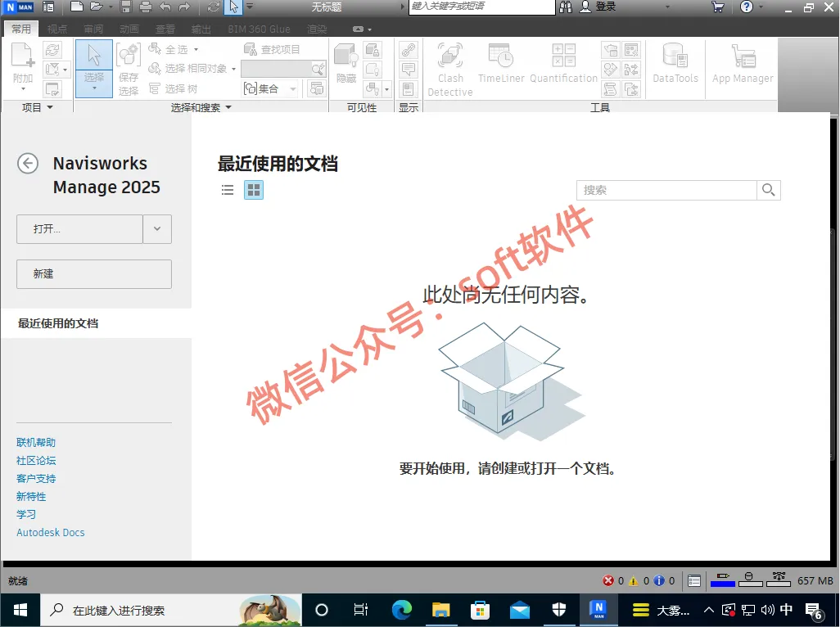Click the Save disk icon in quick access
The width and height of the screenshot is (840, 627).
point(126,7)
